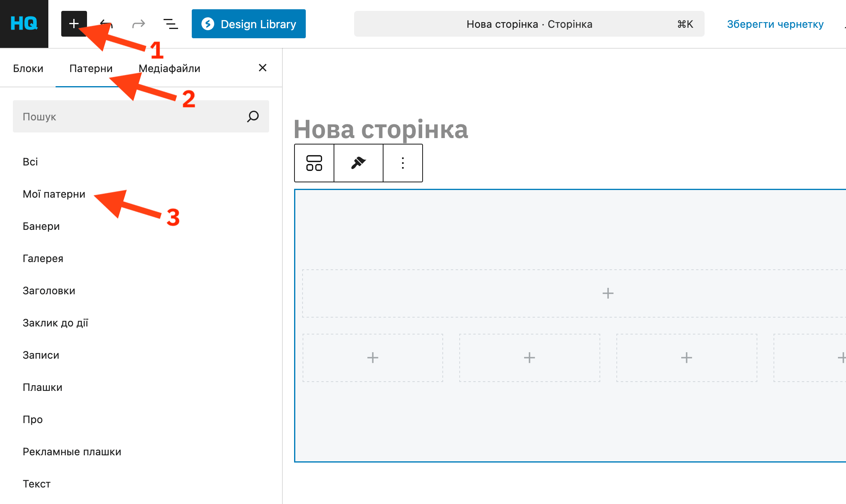Click the pin styles brush icon
The width and height of the screenshot is (846, 504).
(359, 163)
